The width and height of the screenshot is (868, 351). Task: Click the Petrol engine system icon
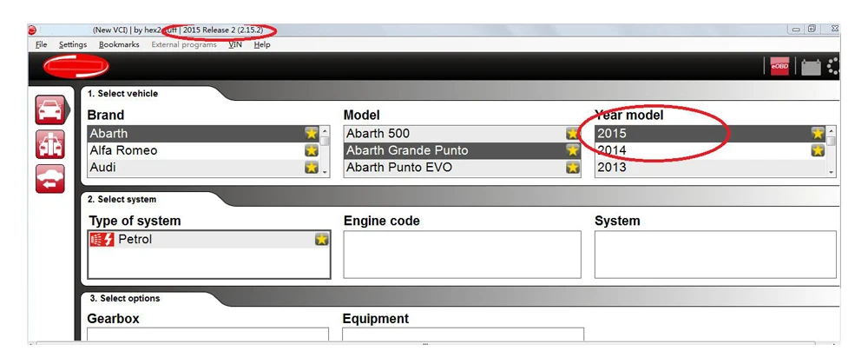click(x=102, y=240)
